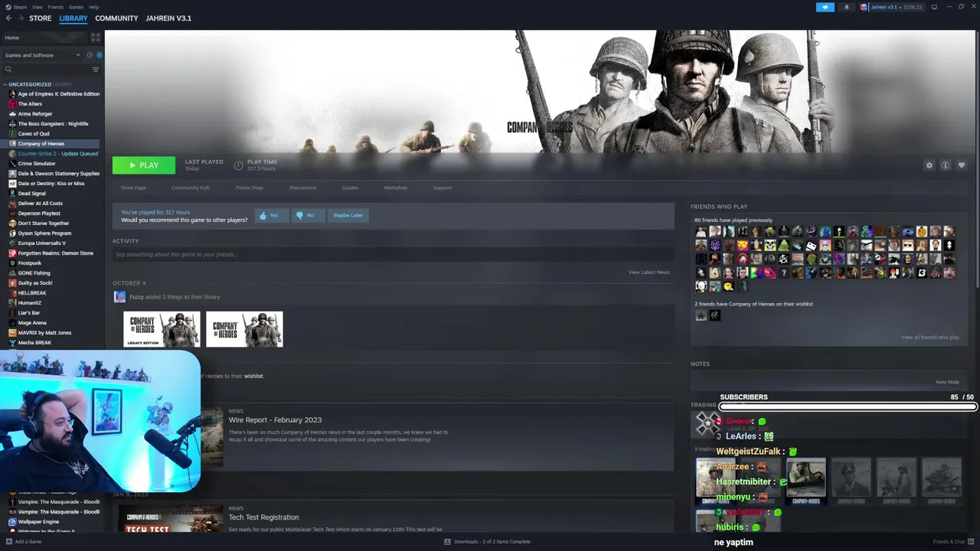
Task: Switch library to grid collections view
Action: click(96, 37)
